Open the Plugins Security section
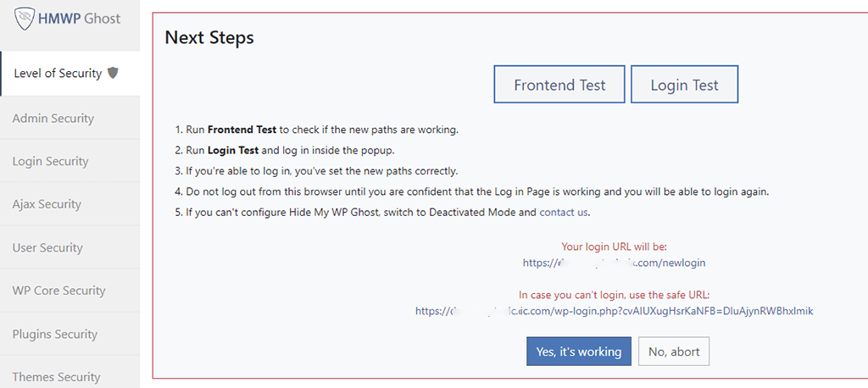Viewport: 868px width, 388px height. click(x=54, y=334)
